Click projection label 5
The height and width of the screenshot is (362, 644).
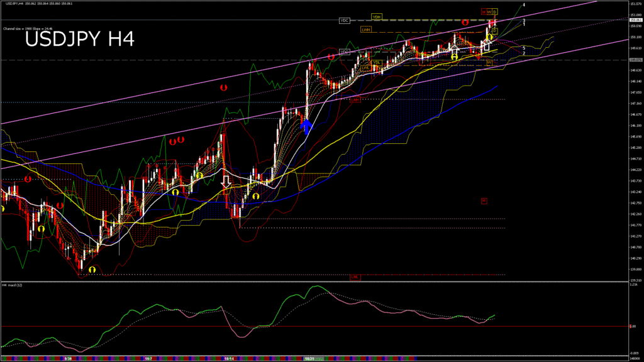524,48
